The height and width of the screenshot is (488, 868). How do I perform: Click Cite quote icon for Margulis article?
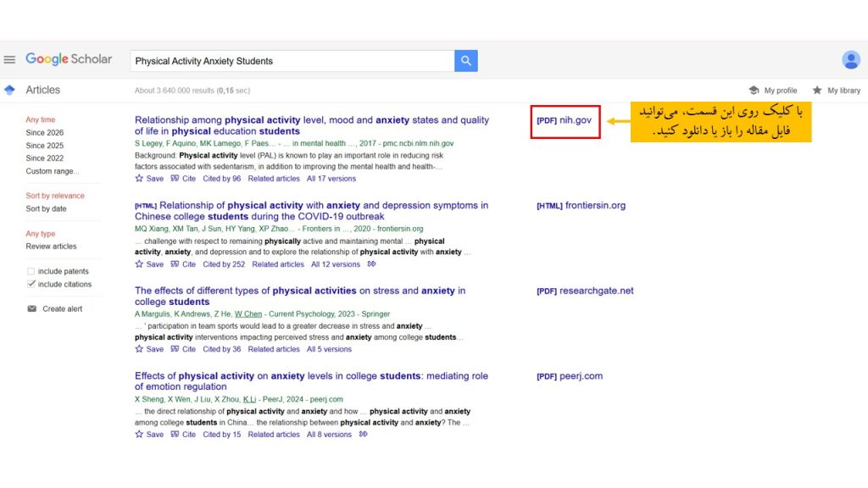pos(175,349)
